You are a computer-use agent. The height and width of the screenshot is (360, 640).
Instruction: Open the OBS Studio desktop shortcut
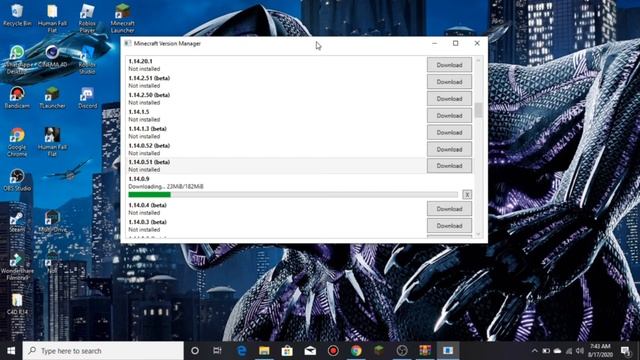(x=17, y=180)
